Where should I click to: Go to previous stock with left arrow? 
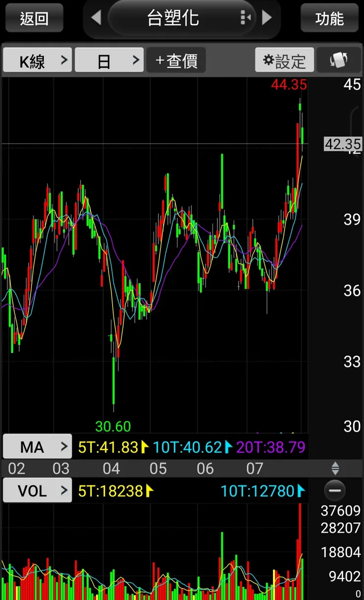point(96,18)
